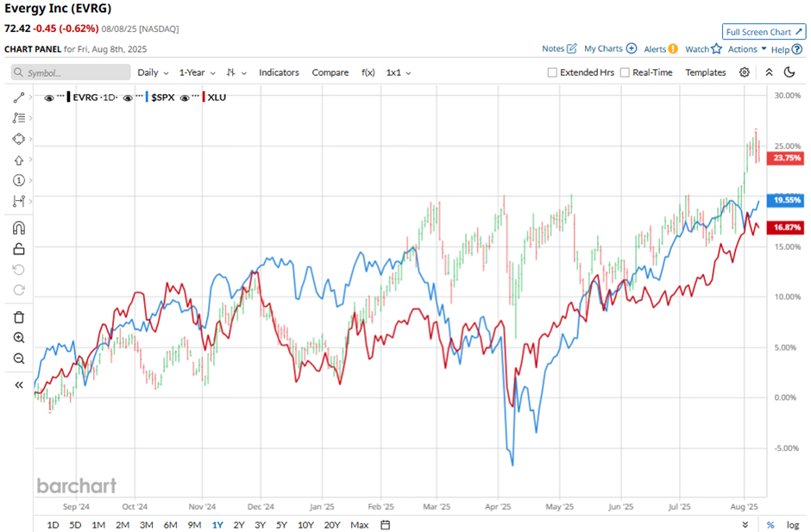Open EVRG series options ellipsis

[60, 97]
